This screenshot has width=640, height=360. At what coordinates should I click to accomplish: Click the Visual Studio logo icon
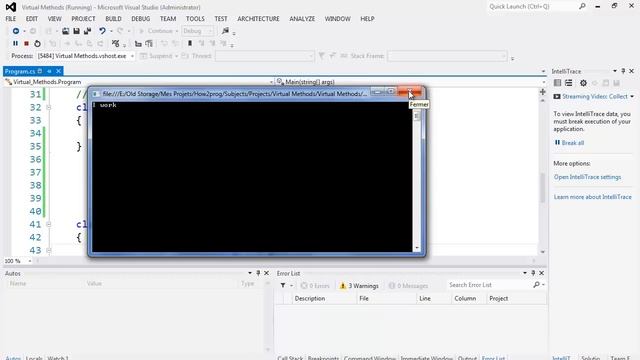point(11,7)
